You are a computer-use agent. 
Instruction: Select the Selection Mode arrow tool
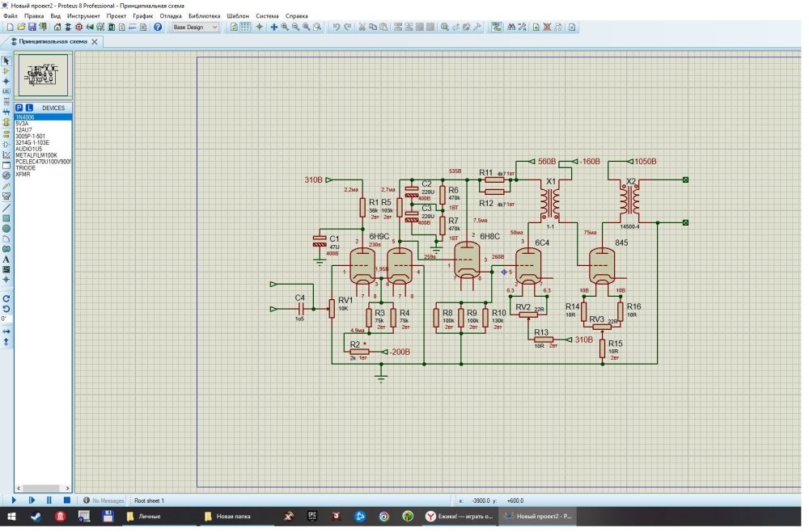6,61
